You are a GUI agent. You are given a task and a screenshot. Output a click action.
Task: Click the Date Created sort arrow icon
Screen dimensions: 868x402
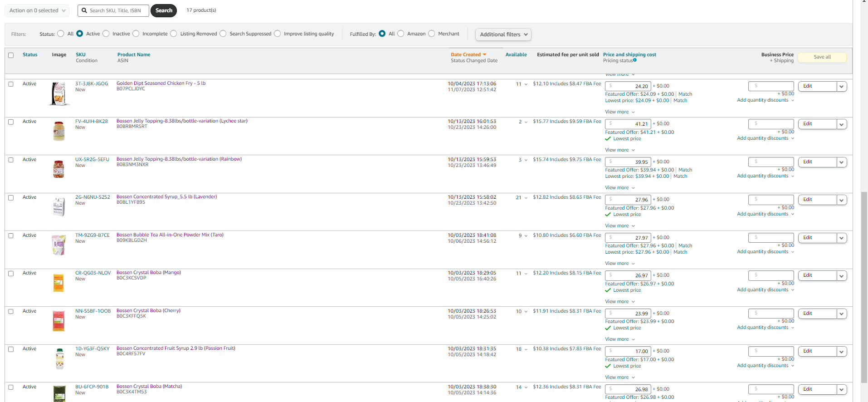[x=484, y=54]
